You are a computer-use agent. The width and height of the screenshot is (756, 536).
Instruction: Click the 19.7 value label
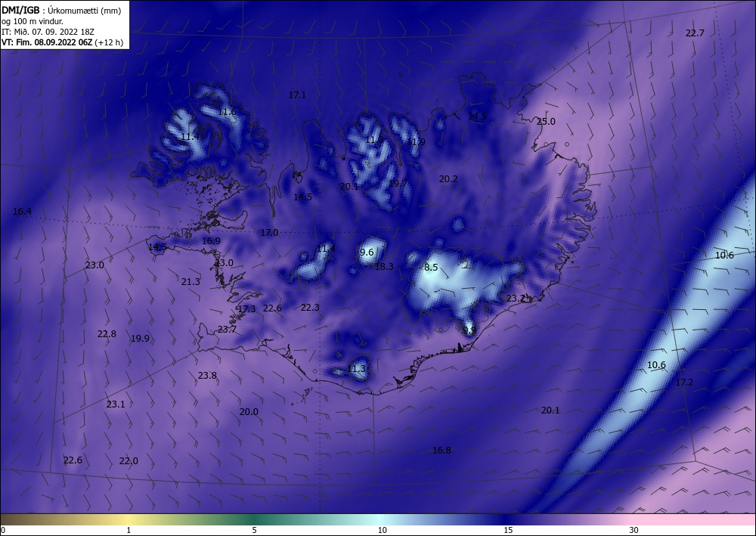tap(398, 183)
